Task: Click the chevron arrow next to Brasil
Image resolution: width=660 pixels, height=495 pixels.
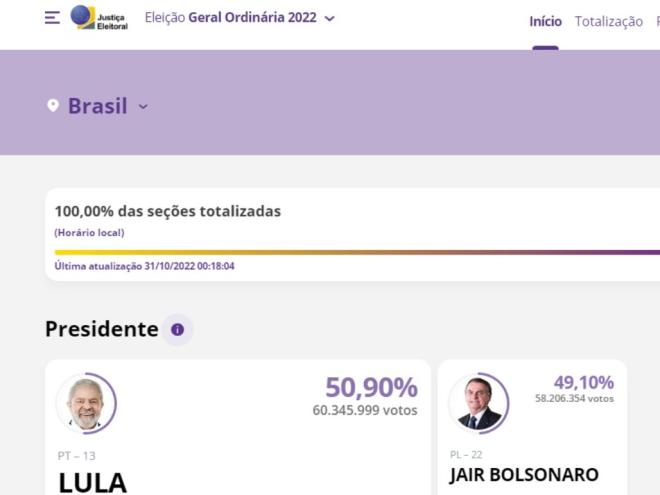Action: pyautogui.click(x=143, y=106)
